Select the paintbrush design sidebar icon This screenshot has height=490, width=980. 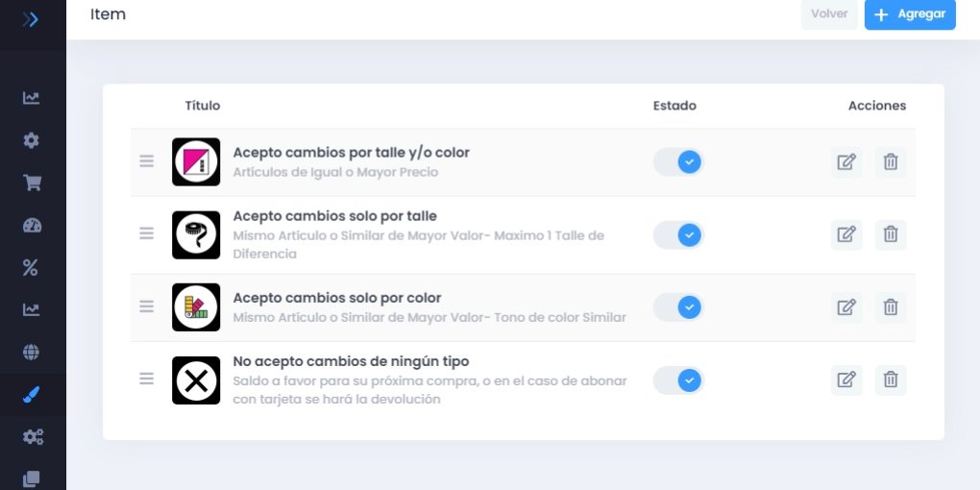(x=32, y=394)
